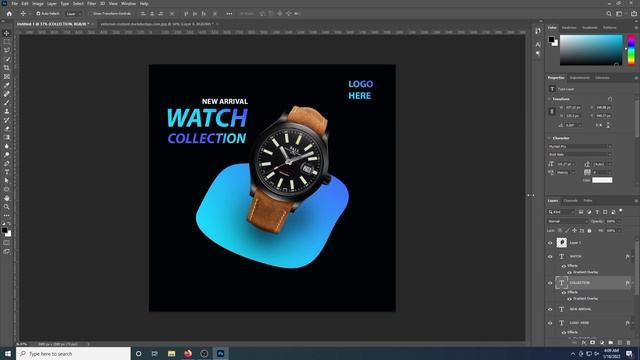This screenshot has width=640, height=360.
Task: Select the Rectangular Marquee tool
Action: [x=7, y=42]
